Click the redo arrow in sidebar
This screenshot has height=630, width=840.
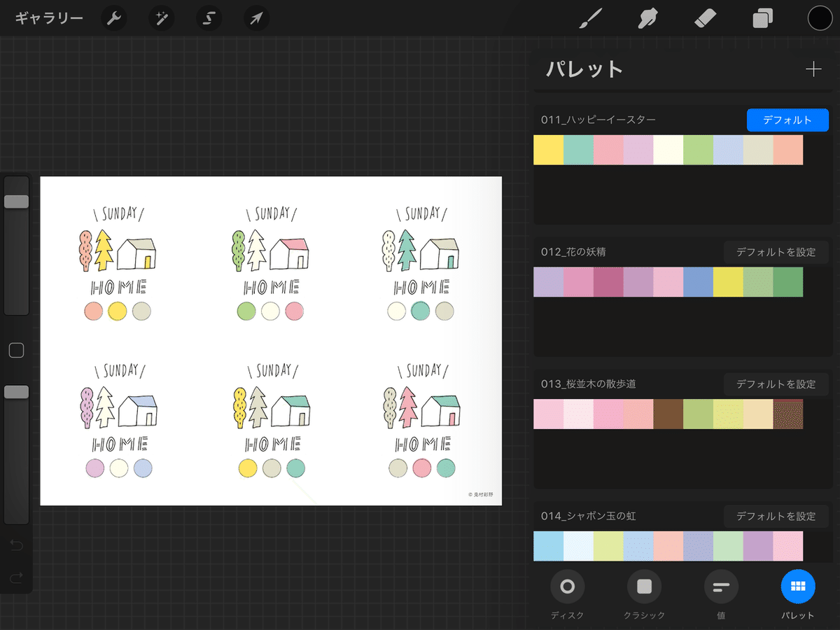pyautogui.click(x=16, y=577)
